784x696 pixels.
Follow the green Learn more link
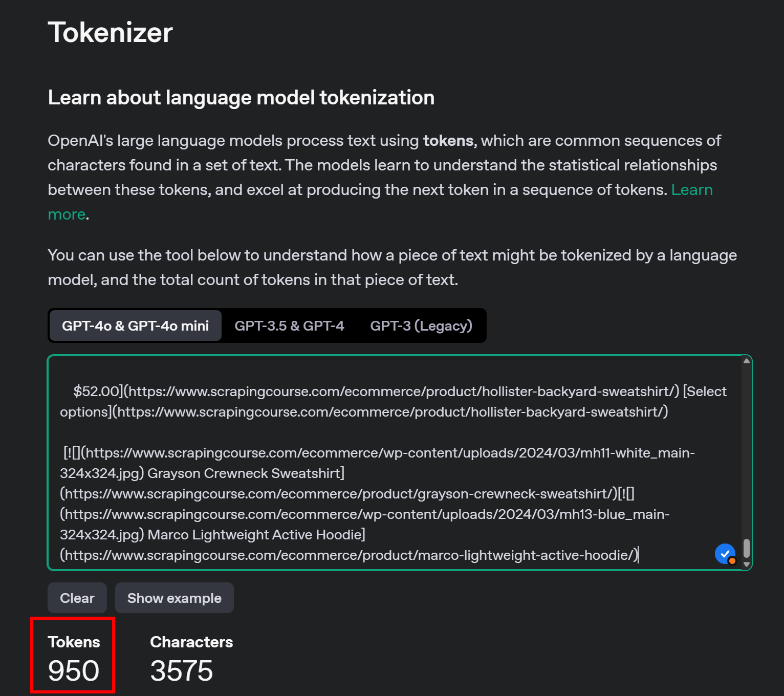tap(691, 190)
